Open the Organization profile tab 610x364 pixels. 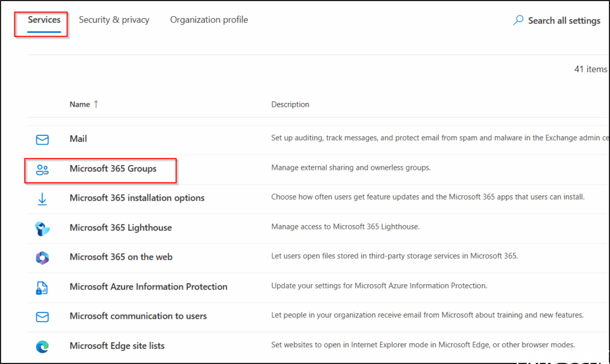[208, 20]
